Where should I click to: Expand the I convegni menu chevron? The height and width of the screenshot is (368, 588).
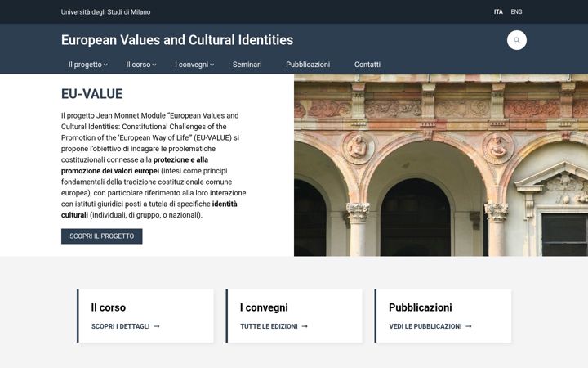pos(212,65)
